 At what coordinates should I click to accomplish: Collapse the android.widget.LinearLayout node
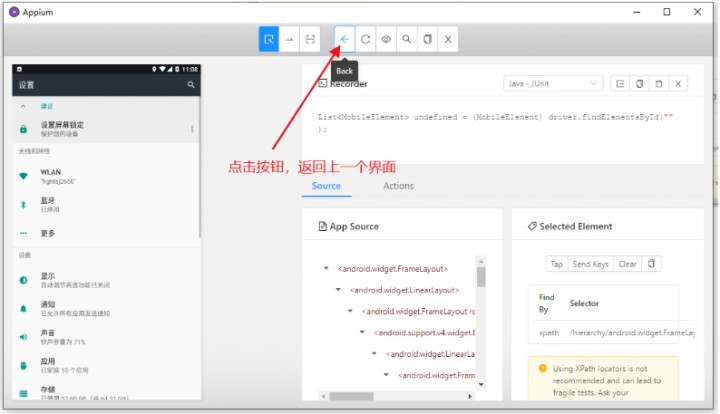(338, 290)
